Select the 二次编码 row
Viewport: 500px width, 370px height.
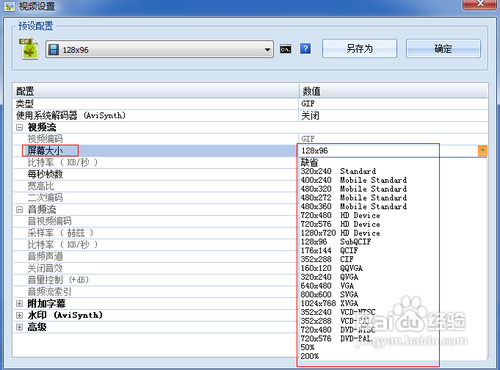[155, 198]
